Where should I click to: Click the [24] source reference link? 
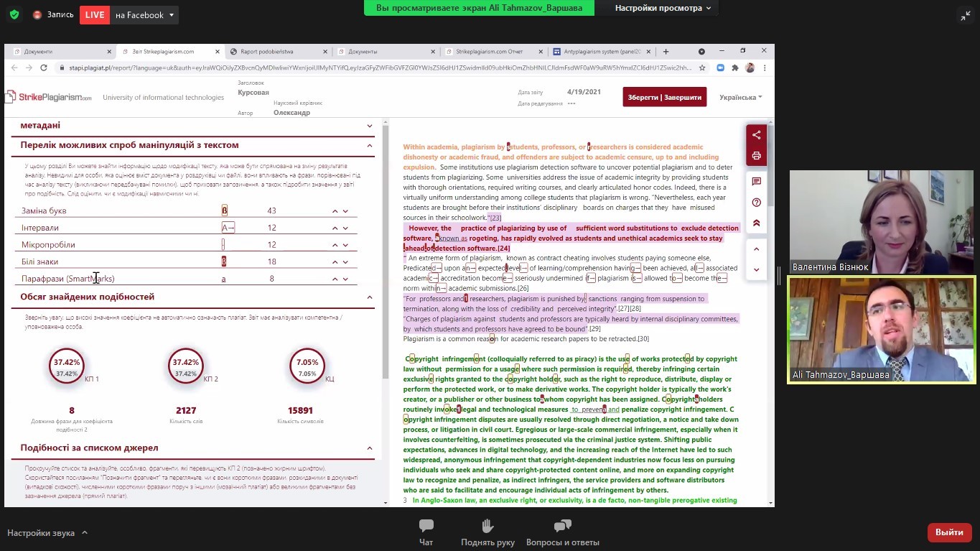point(504,249)
